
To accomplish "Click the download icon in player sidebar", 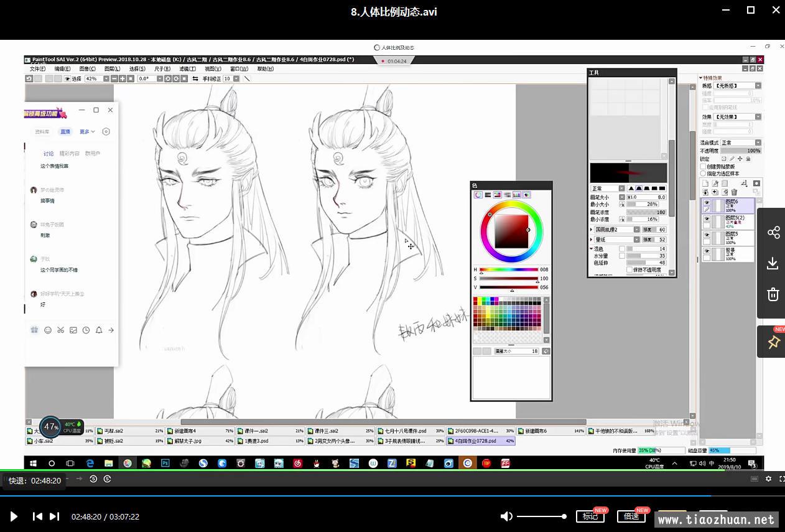I will pyautogui.click(x=773, y=263).
